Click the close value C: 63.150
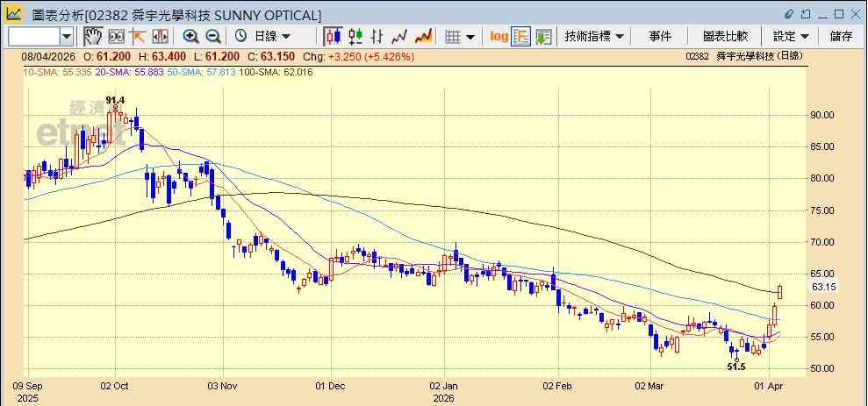This screenshot has height=406, width=868. [270, 56]
